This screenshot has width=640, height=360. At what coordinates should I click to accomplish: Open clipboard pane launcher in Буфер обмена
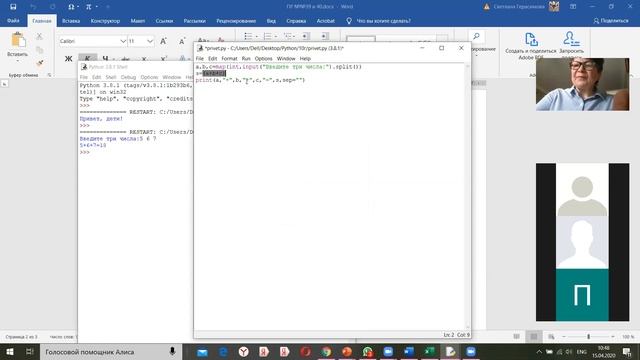pyautogui.click(x=49, y=75)
